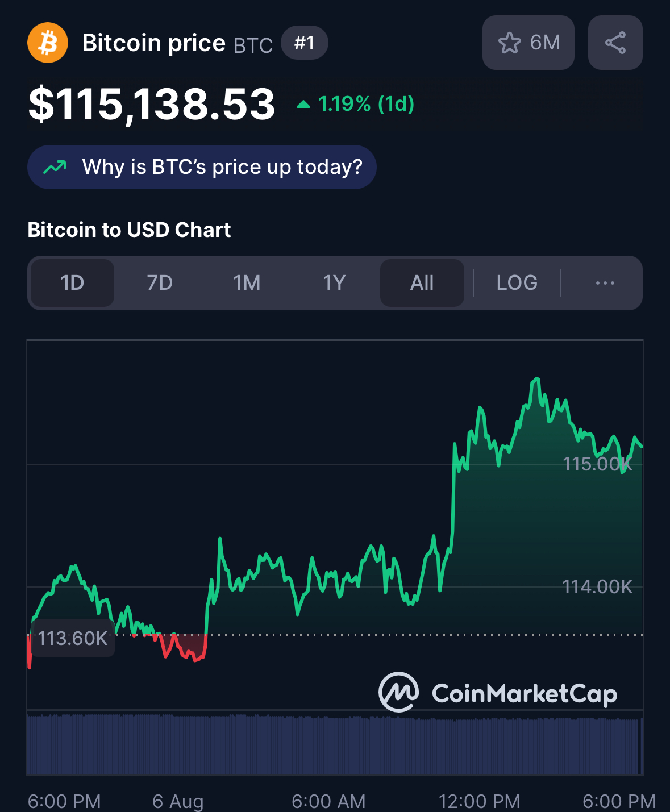Viewport: 670px width, 812px height.
Task: Click the green trending-up arrow icon
Action: coord(55,167)
